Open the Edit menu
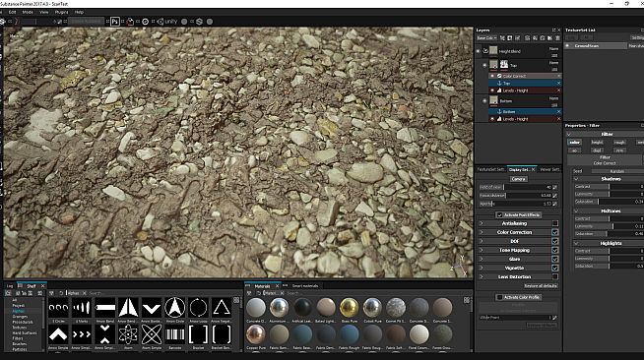644x360 pixels. (13, 13)
